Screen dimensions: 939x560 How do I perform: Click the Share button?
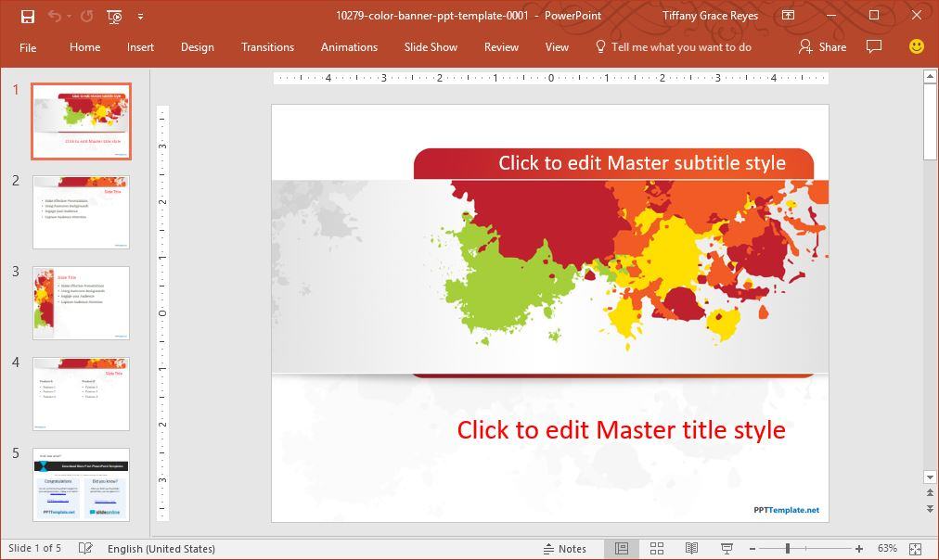point(822,47)
